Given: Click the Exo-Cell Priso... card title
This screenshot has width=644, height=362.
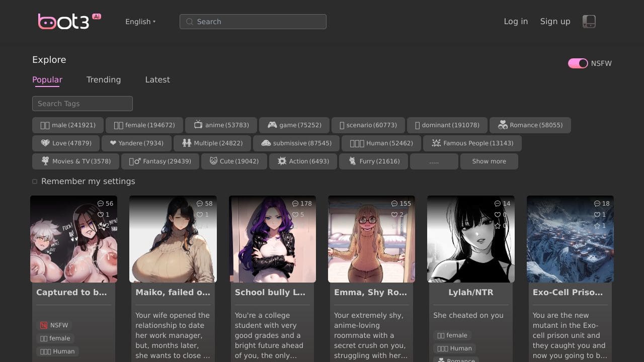Looking at the screenshot, I should pos(568,292).
